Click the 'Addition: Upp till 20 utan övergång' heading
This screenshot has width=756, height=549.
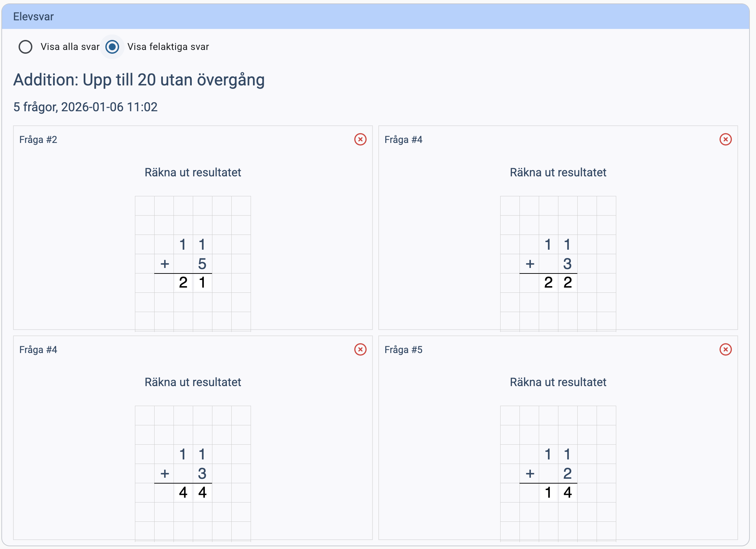pyautogui.click(x=139, y=80)
